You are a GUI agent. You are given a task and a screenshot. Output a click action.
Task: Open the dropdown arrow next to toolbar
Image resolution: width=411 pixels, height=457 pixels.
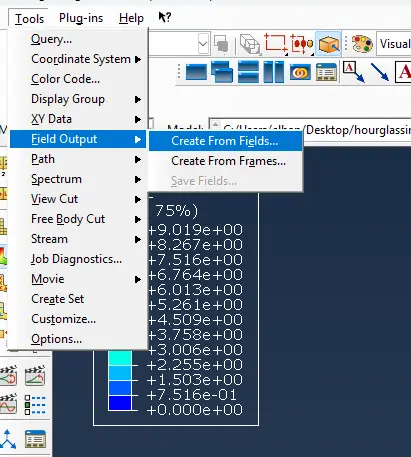tap(203, 44)
